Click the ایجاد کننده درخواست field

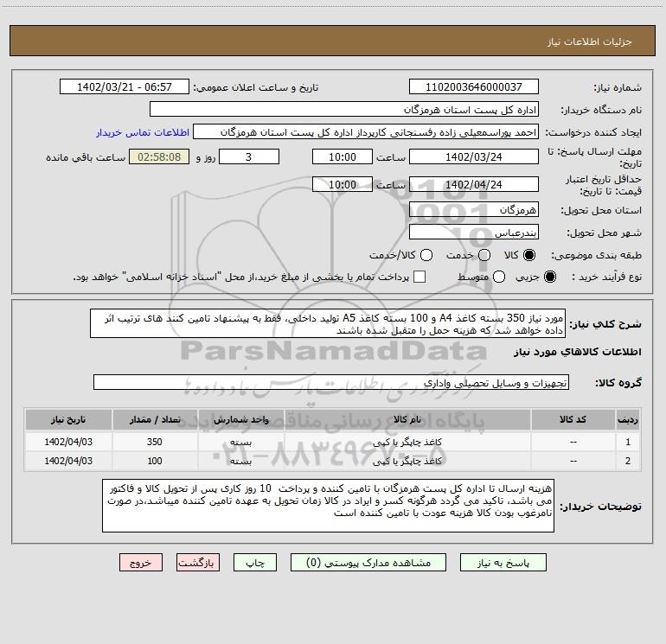click(366, 131)
